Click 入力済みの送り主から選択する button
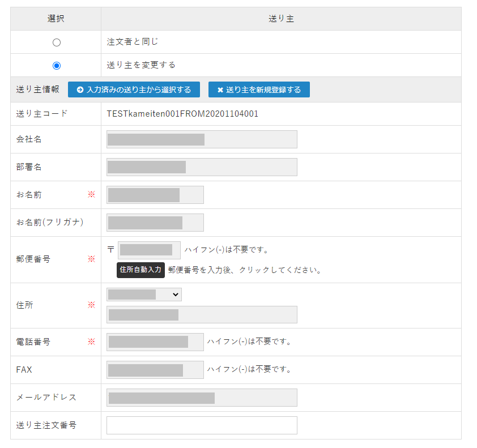 tap(134, 89)
